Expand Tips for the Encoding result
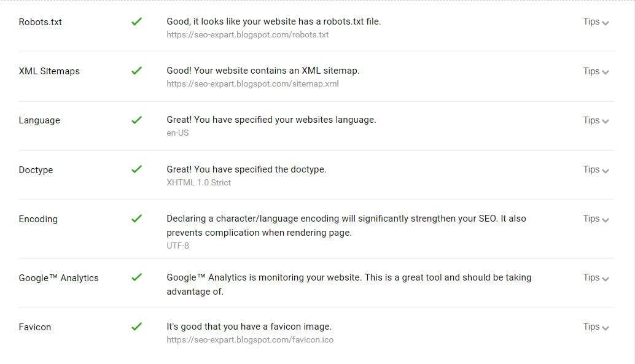Image resolution: width=635 pixels, height=364 pixels. pos(594,219)
